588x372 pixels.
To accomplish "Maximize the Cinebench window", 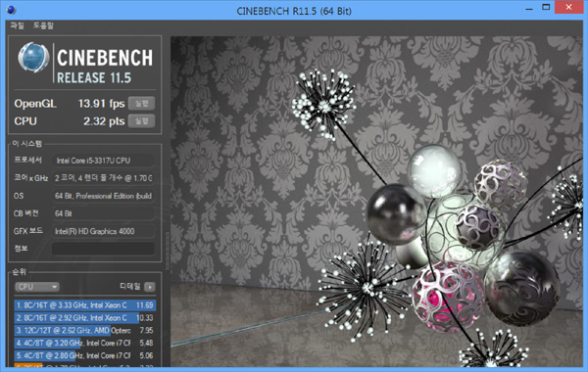I will pos(546,7).
